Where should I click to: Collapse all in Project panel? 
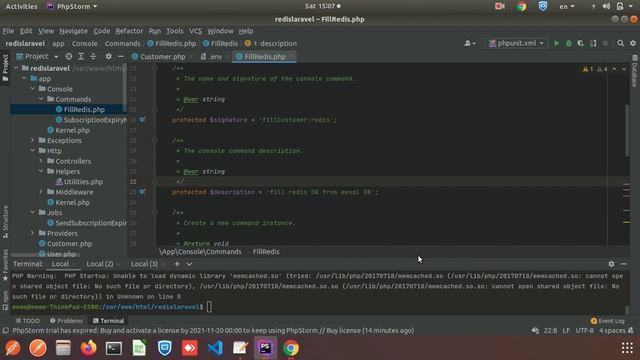click(93, 56)
